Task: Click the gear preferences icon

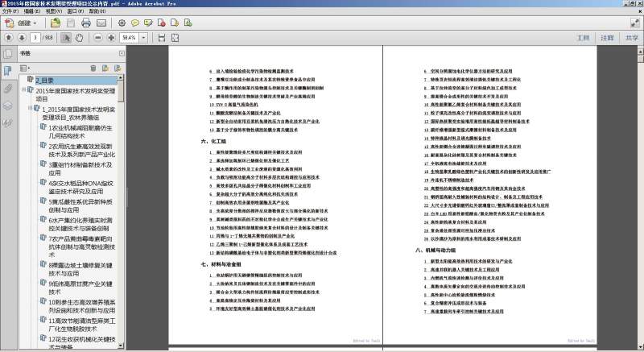Action: (122, 23)
